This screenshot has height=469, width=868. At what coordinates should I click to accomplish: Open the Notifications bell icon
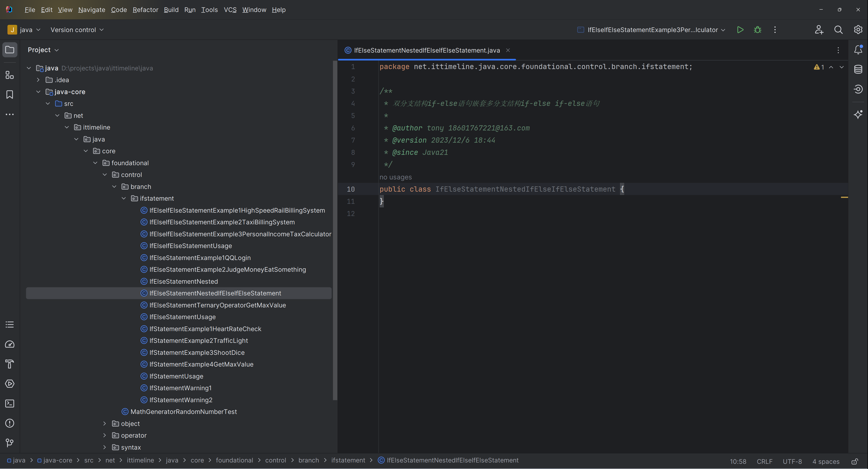pyautogui.click(x=858, y=50)
